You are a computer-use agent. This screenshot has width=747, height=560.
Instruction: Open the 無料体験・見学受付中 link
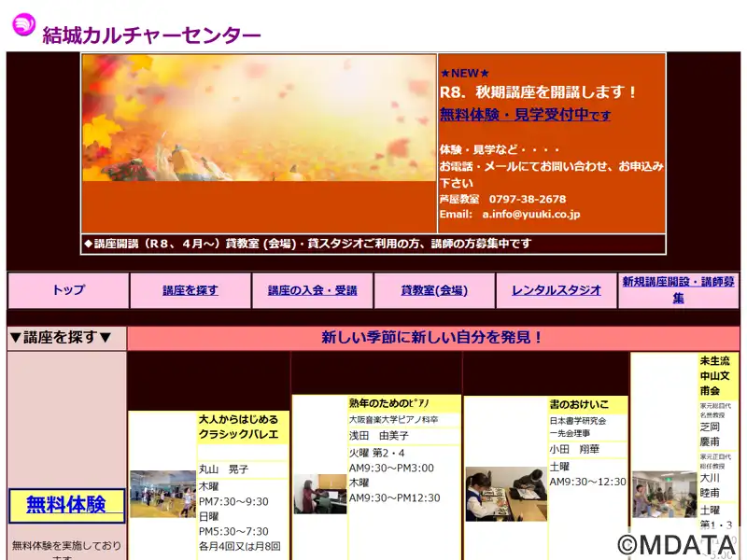pos(525,114)
